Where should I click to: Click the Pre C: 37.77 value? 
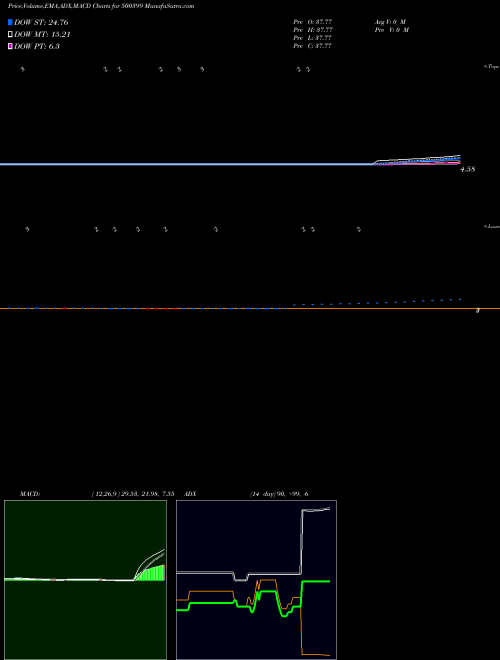(x=313, y=46)
